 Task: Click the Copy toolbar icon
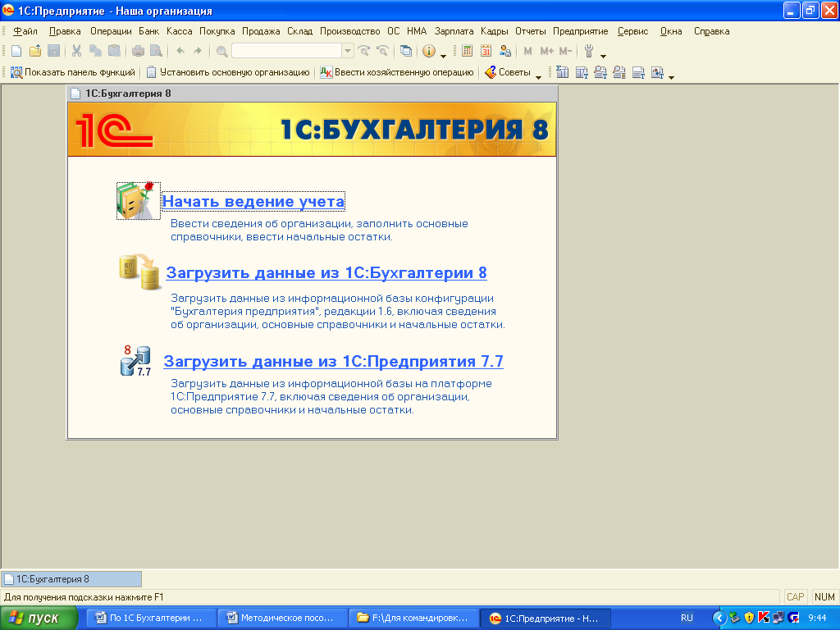pos(95,51)
